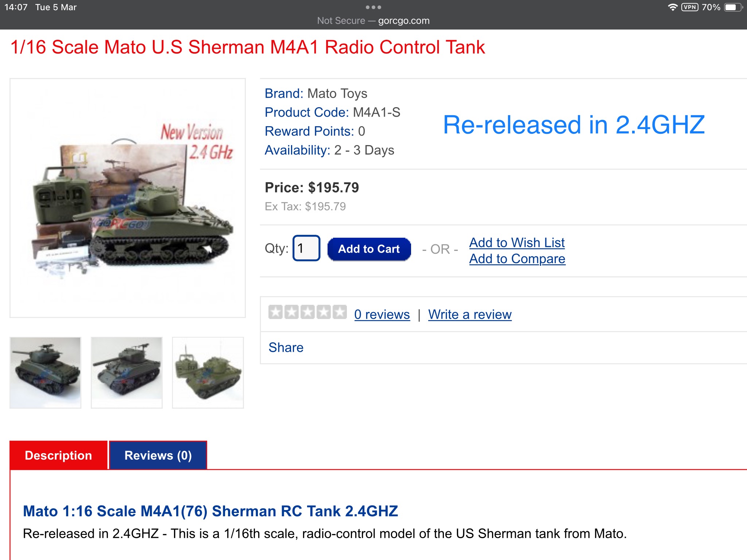Open the main Sherman tank product image
The width and height of the screenshot is (747, 560).
[128, 198]
